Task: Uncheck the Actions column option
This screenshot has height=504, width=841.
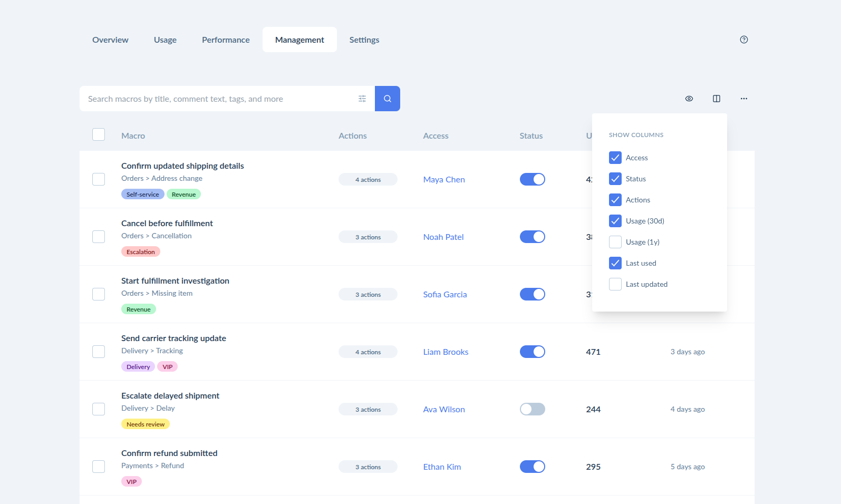Action: (x=615, y=200)
